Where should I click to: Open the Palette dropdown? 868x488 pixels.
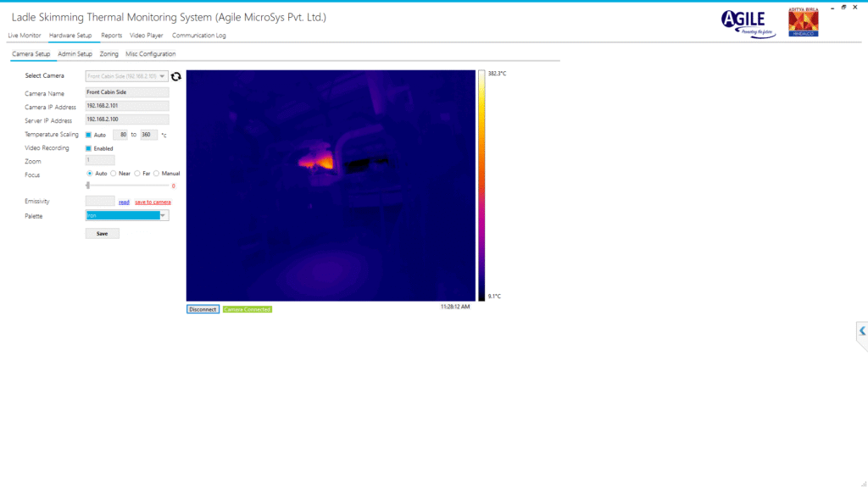(127, 216)
